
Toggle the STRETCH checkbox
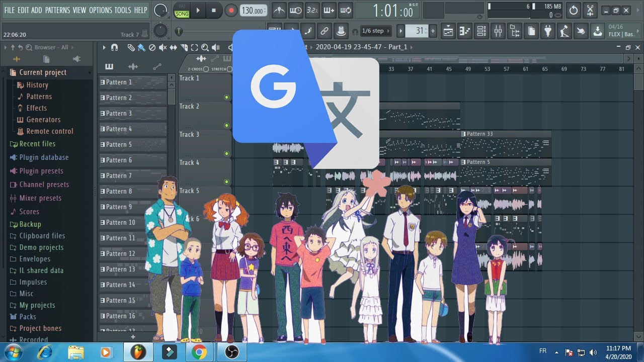pyautogui.click(x=229, y=69)
